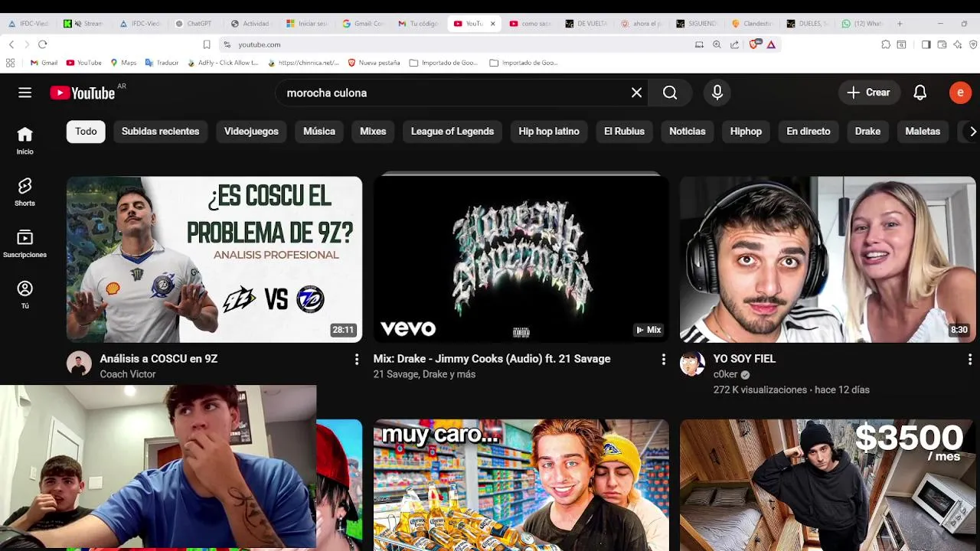Open the Gmail bookmark
The image size is (980, 551).
pyautogui.click(x=44, y=63)
